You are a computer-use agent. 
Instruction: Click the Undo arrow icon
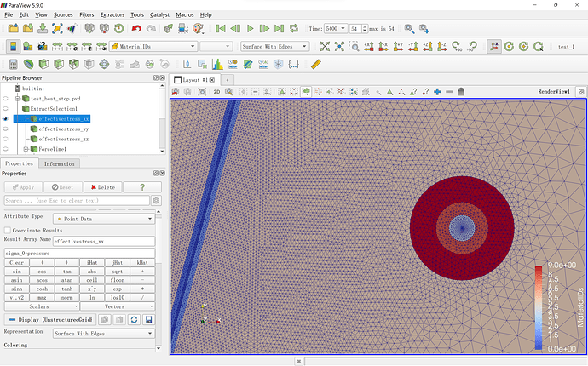[x=136, y=28]
